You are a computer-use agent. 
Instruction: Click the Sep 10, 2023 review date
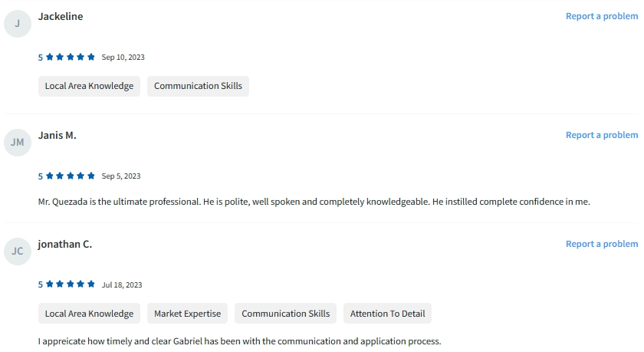pyautogui.click(x=123, y=58)
